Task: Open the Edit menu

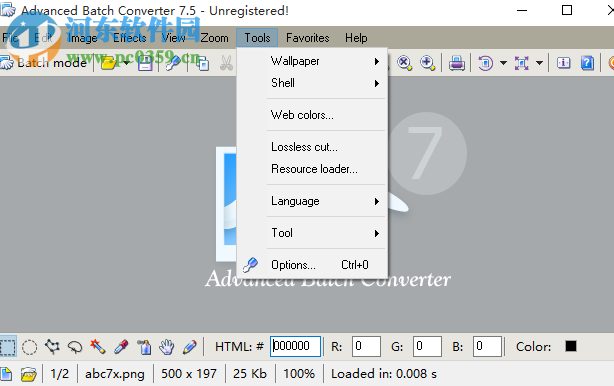Action: [x=43, y=38]
